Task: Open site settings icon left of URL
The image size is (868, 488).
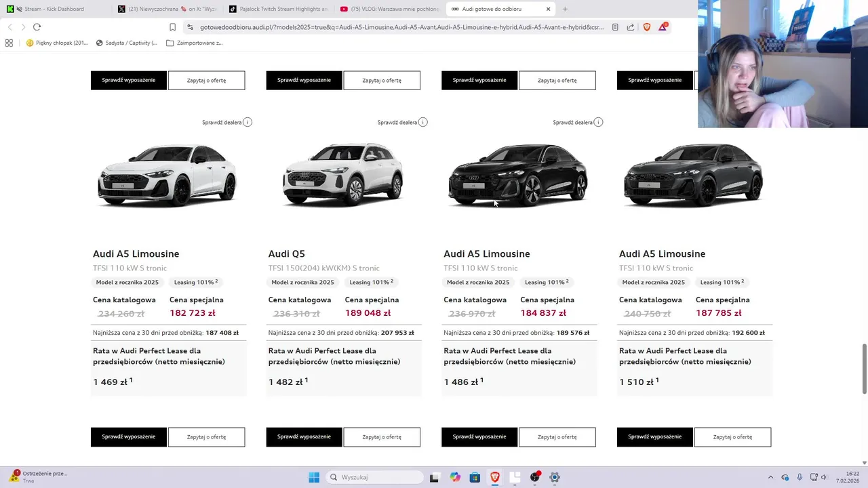Action: pyautogui.click(x=191, y=27)
